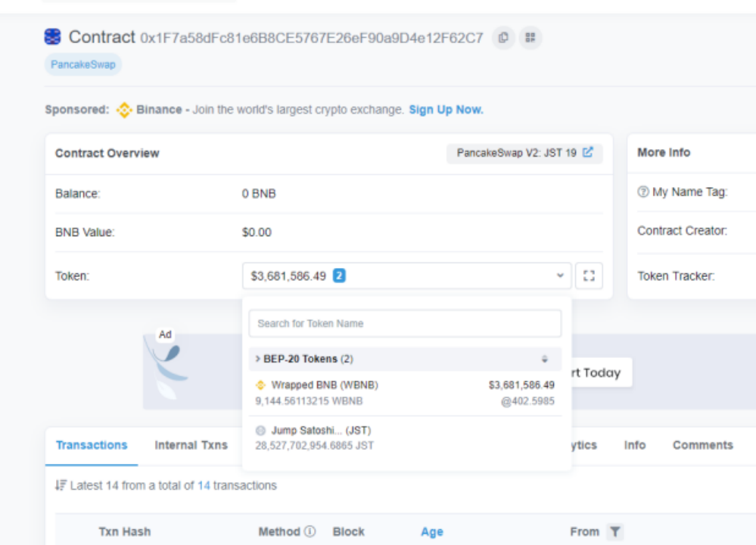The height and width of the screenshot is (545, 756).
Task: Click the 28,527,702,954.6865 JST amount
Action: 314,446
